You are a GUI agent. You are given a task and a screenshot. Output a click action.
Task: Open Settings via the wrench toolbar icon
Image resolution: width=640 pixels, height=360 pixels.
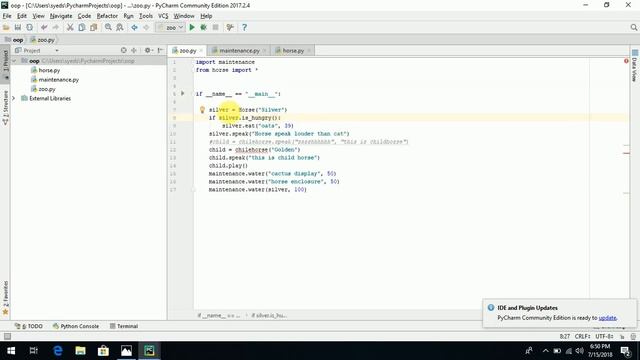(x=230, y=27)
